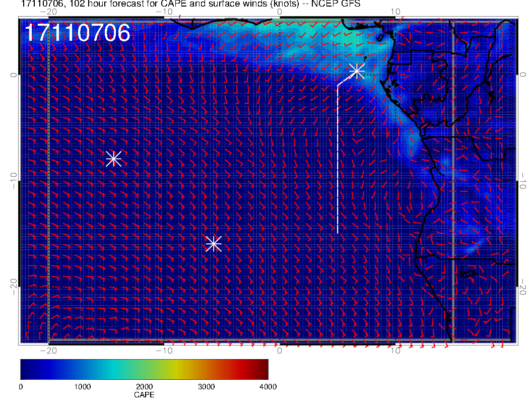Screen dimensions: 532x411
Task: Click the small island outline near the lower-right coast
Action: coord(468,273)
